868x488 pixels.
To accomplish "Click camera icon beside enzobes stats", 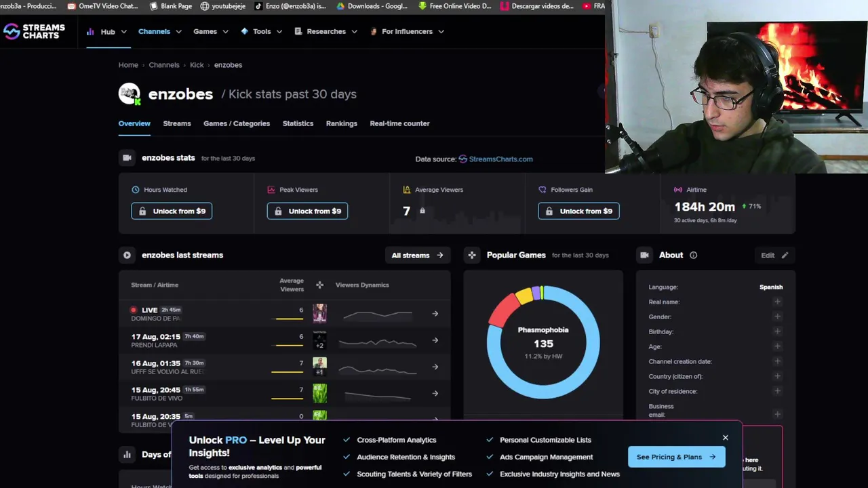I will click(127, 158).
